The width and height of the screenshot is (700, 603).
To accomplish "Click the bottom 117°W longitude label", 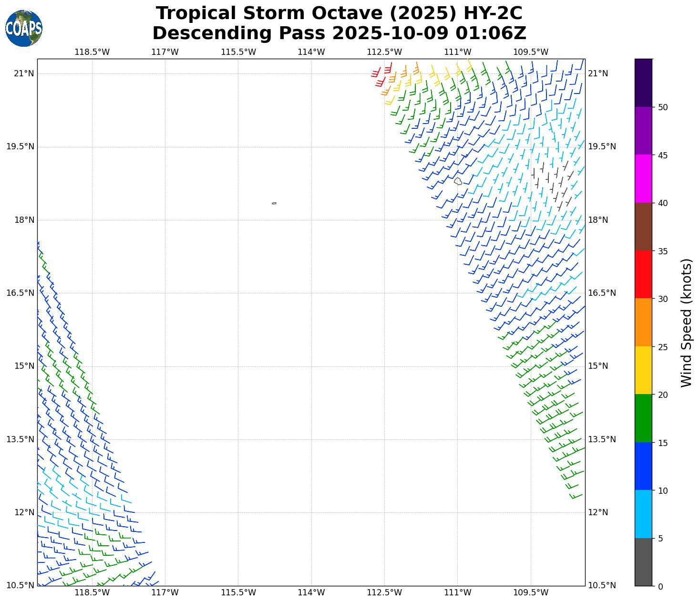I will coord(165,593).
